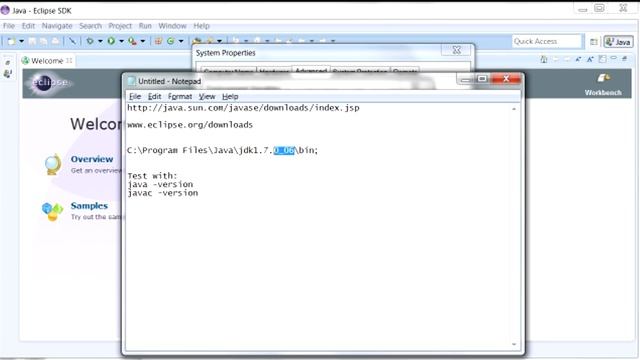
Task: Click the Save icon in Eclipse toolbar
Action: (32, 41)
